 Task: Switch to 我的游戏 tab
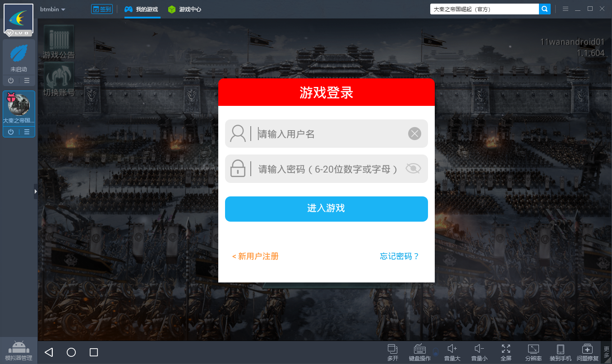142,9
